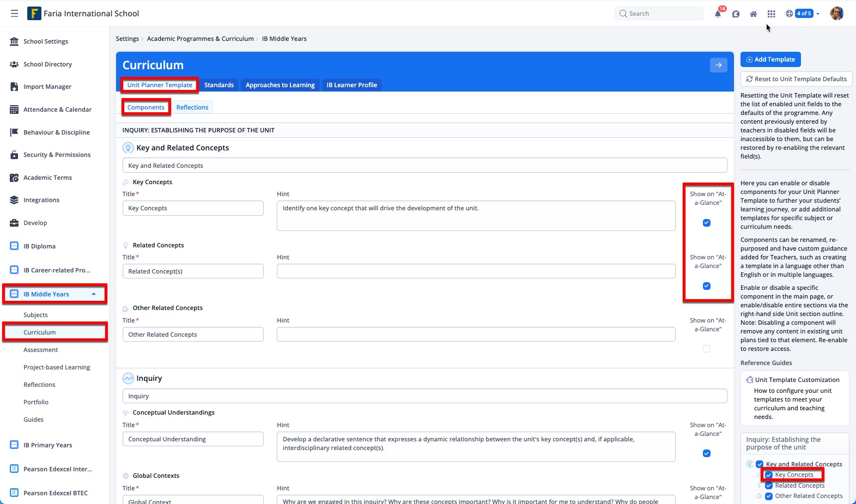The height and width of the screenshot is (504, 856).
Task: Click the empty Related Concepts hint field
Action: point(476,271)
